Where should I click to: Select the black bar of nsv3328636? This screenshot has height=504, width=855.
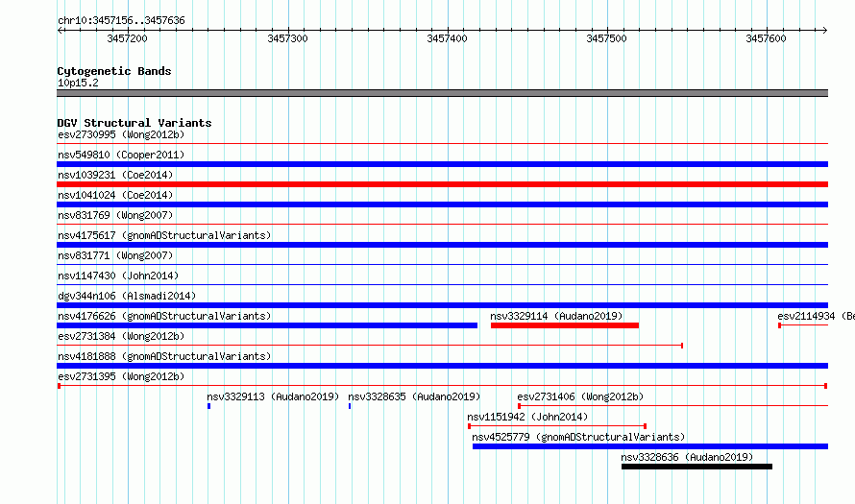tap(696, 467)
